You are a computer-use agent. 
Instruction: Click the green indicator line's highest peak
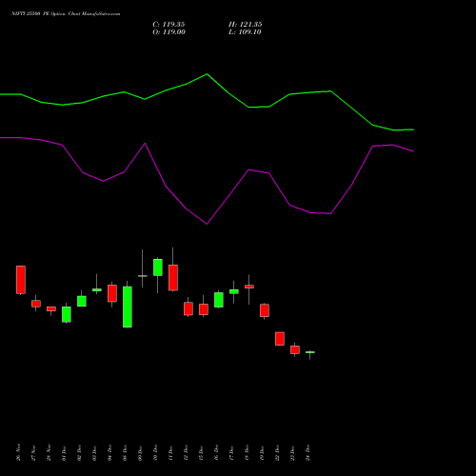(207, 74)
